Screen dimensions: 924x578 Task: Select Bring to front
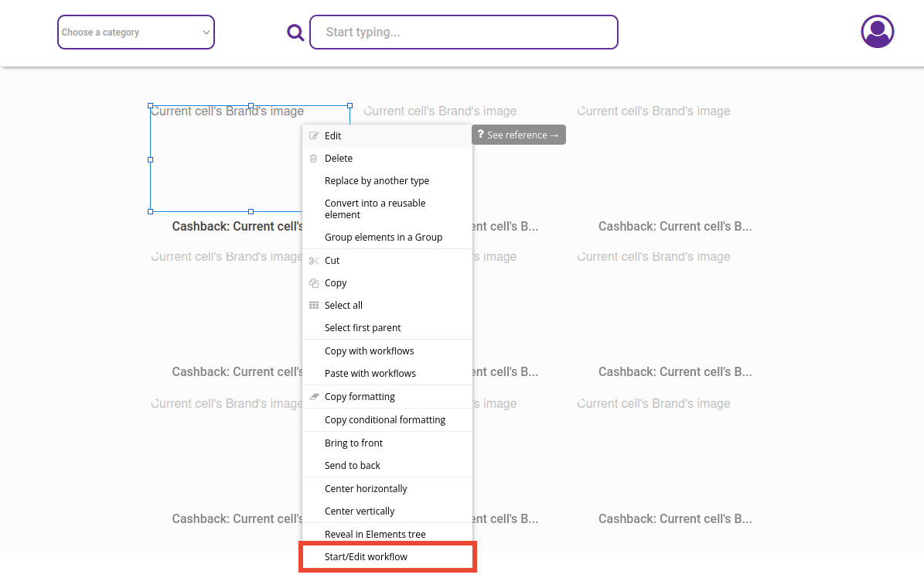click(x=353, y=443)
